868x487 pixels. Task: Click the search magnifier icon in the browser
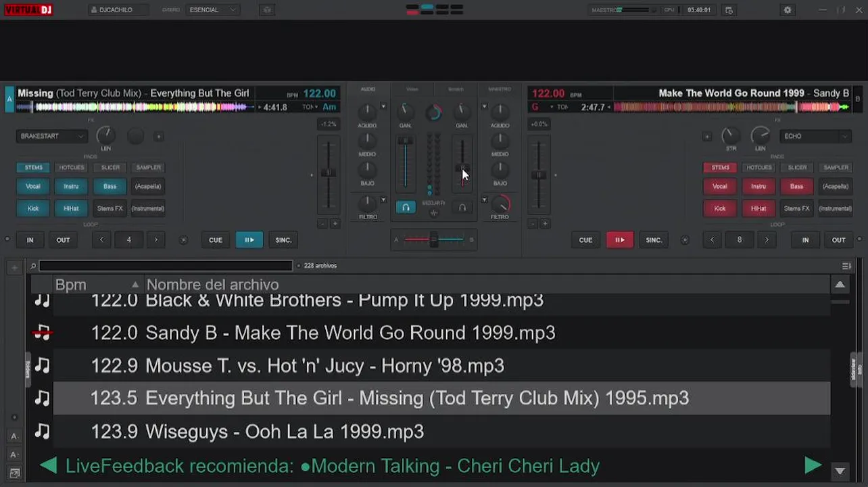[33, 266]
